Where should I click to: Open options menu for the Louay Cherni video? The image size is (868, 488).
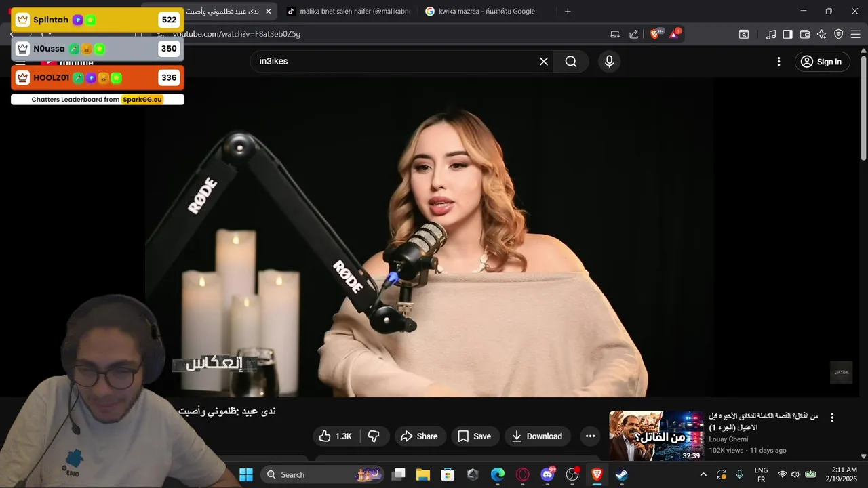click(x=832, y=418)
